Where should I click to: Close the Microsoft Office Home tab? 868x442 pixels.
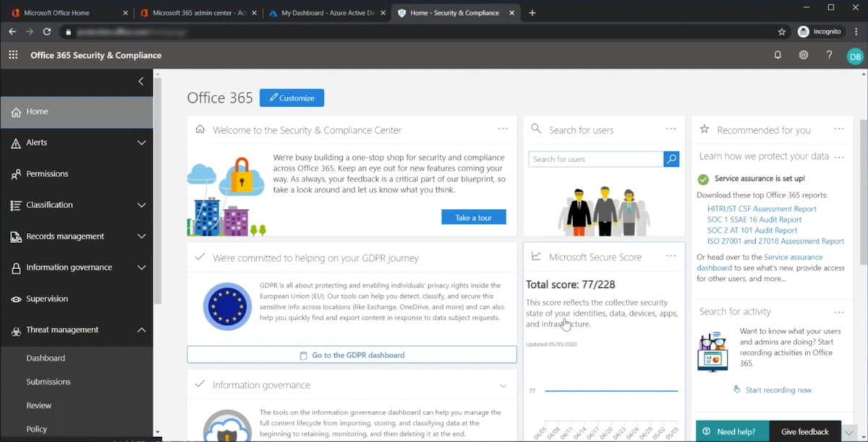[x=125, y=13]
